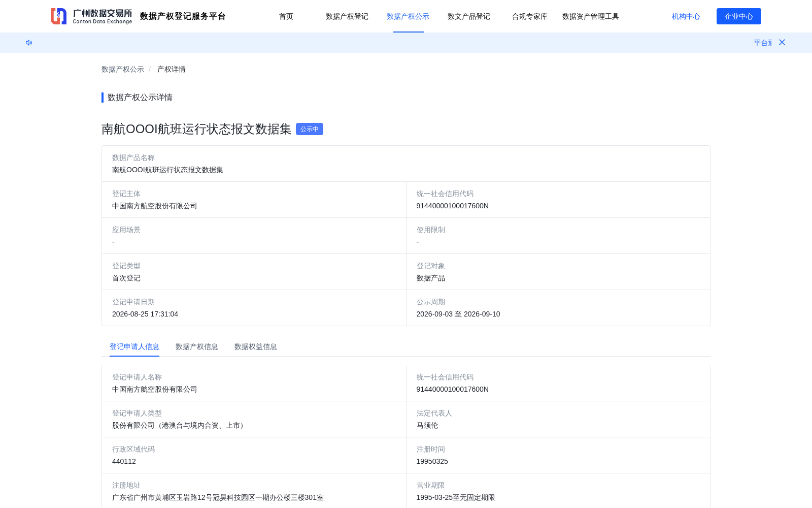Viewport: 812px width, 508px height.
Task: Open 数文产品登记 navigation item
Action: (469, 16)
